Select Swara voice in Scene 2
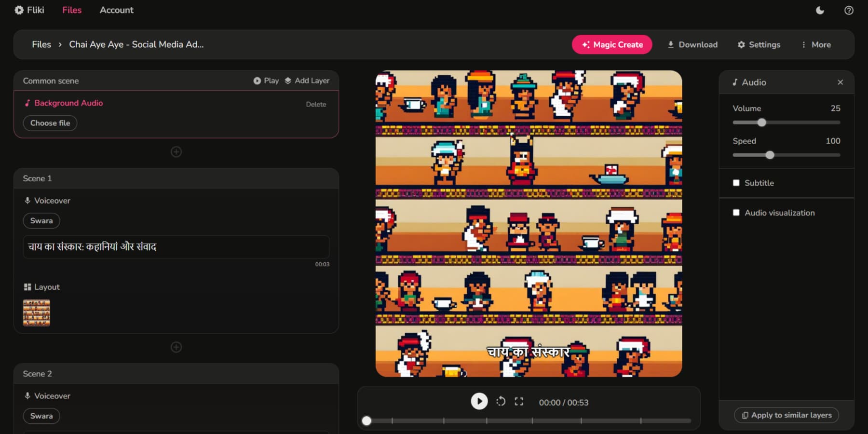868x434 pixels. (41, 416)
